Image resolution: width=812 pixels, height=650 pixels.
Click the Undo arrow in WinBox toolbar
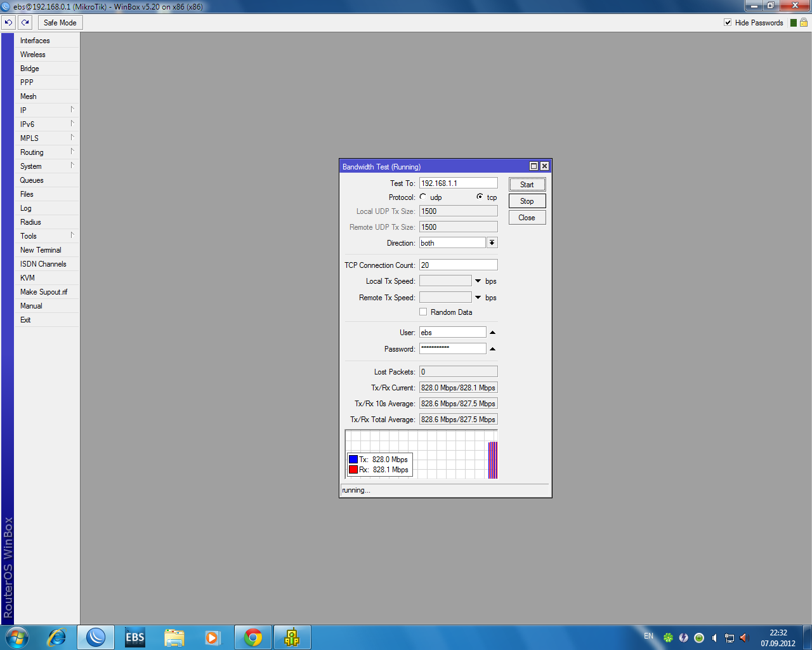click(x=8, y=22)
